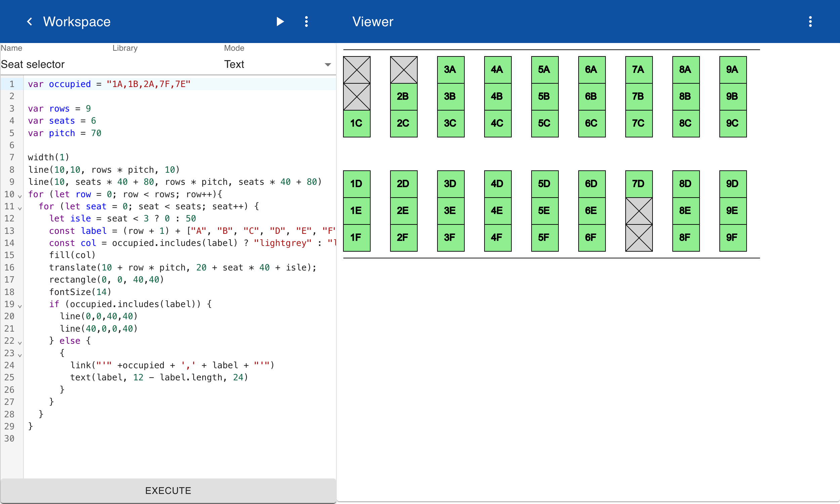Click line number 30 in the gutter

pos(9,438)
